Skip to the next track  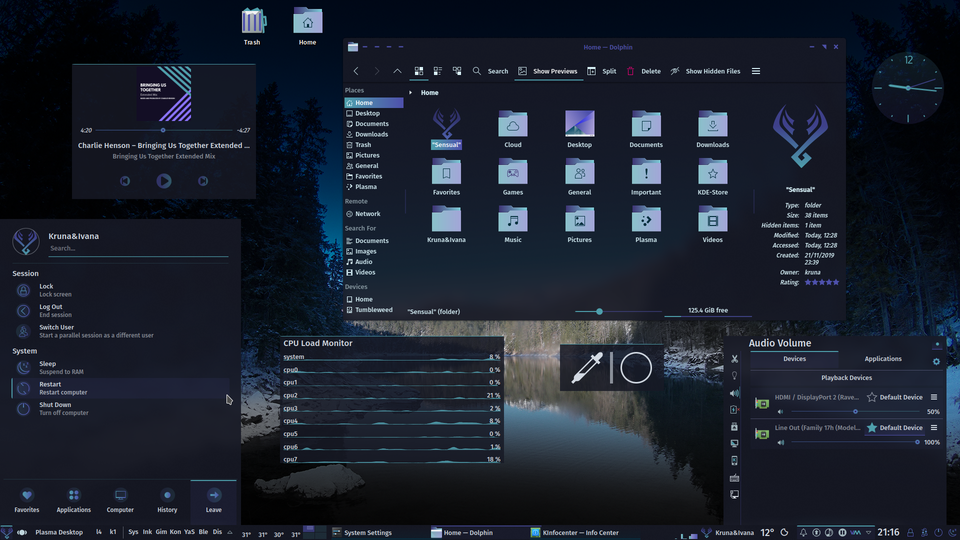click(x=203, y=181)
